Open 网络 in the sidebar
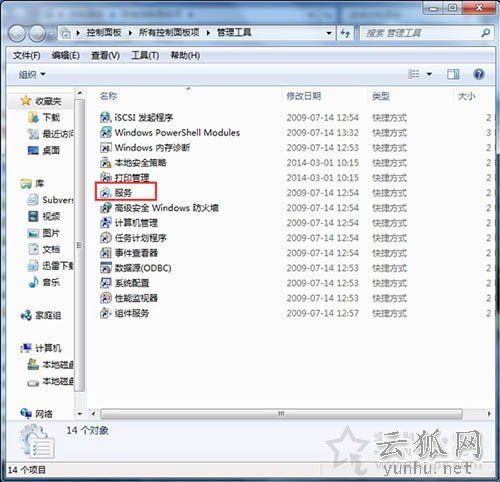Image resolution: width=500 pixels, height=482 pixels. coord(37,414)
